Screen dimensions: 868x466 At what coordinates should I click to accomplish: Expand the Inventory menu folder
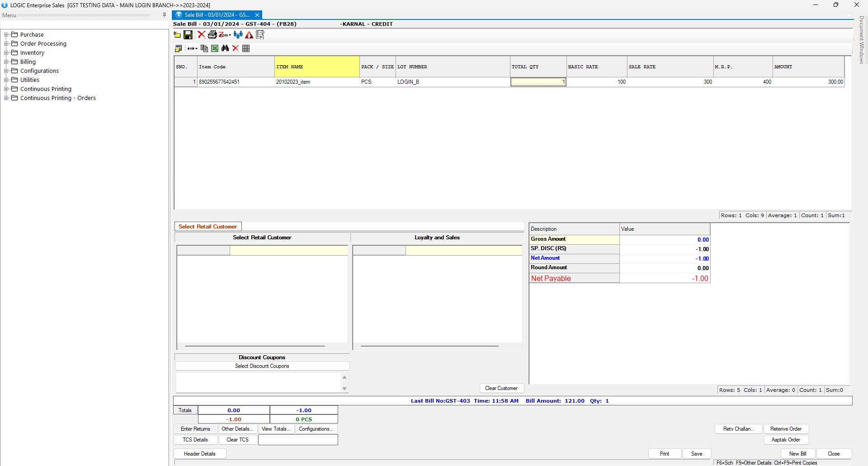[x=6, y=53]
